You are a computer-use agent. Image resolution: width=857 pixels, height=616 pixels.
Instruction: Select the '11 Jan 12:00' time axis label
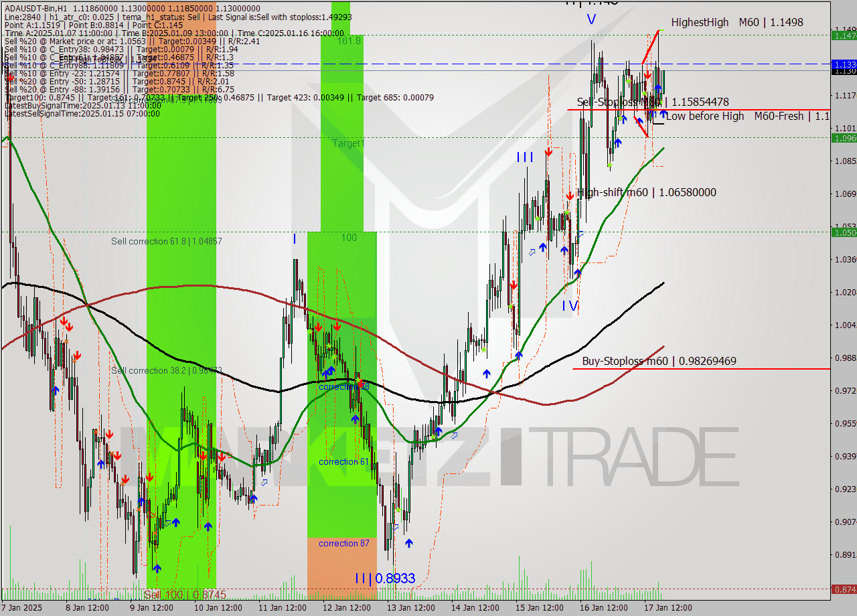coord(284,608)
